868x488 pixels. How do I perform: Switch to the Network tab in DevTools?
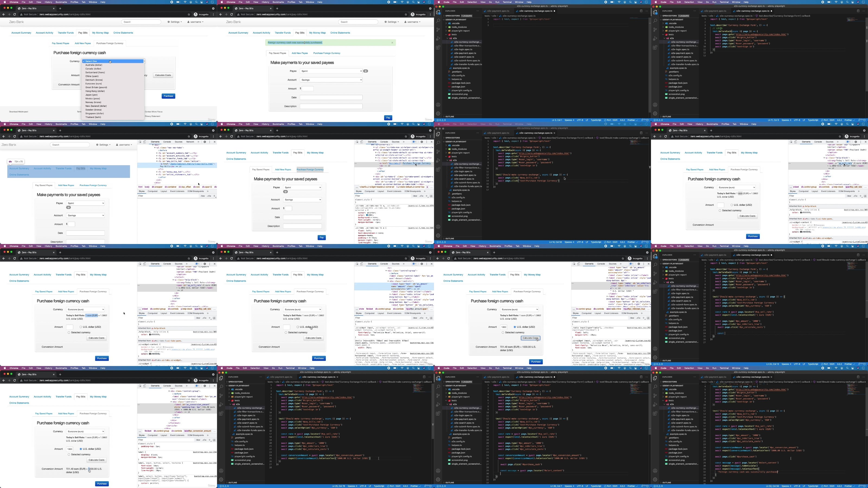pos(190,142)
